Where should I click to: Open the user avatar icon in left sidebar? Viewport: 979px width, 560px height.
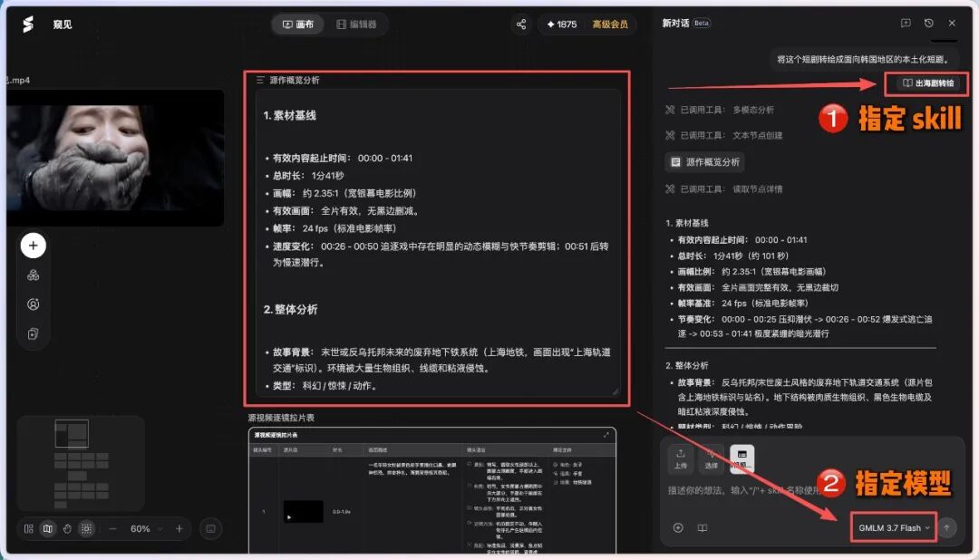click(34, 304)
